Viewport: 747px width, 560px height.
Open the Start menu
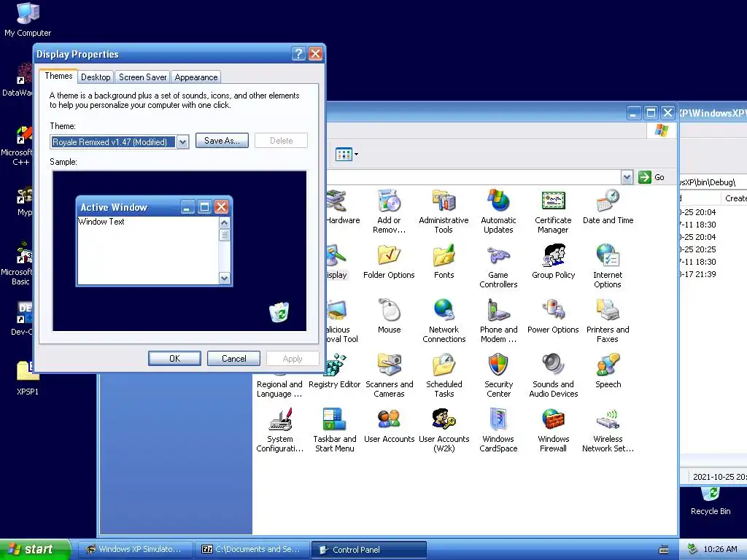point(35,549)
